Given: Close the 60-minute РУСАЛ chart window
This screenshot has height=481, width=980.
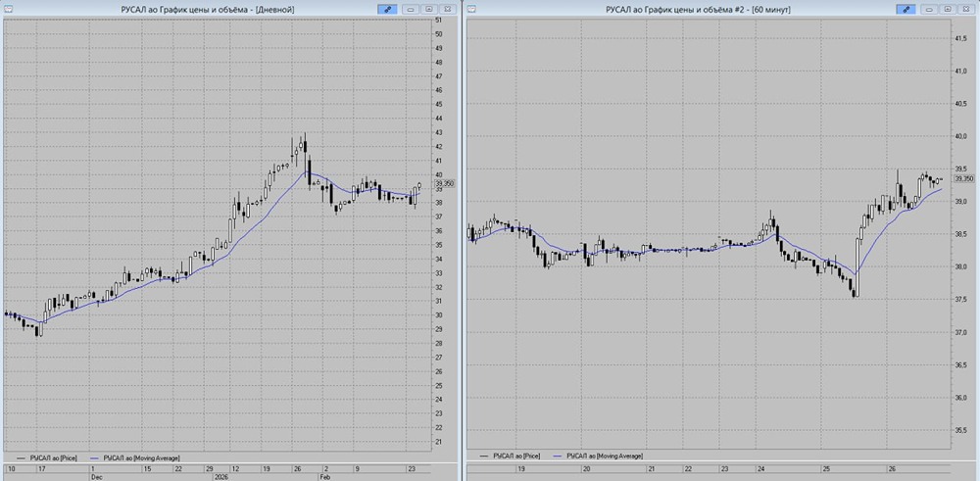Looking at the screenshot, I should click(967, 10).
